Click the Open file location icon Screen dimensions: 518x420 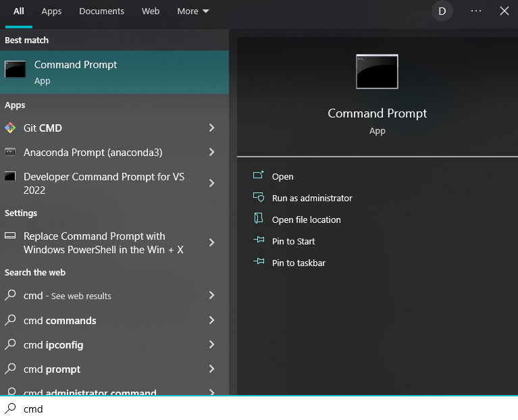259,218
